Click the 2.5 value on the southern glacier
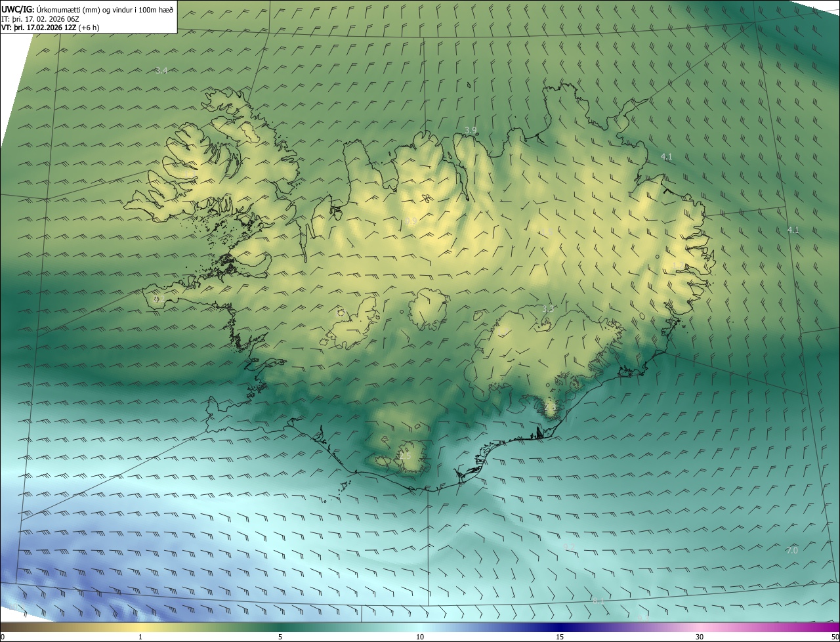This screenshot has width=840, height=642. [x=404, y=456]
